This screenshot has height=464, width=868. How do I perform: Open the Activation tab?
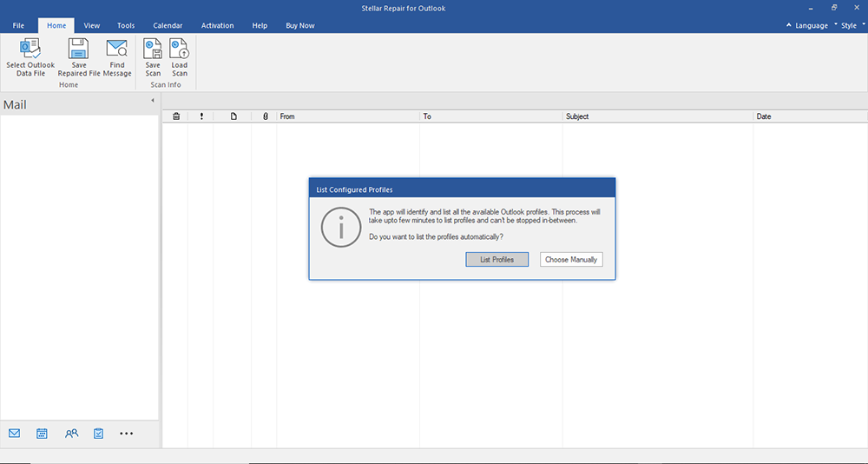218,25
